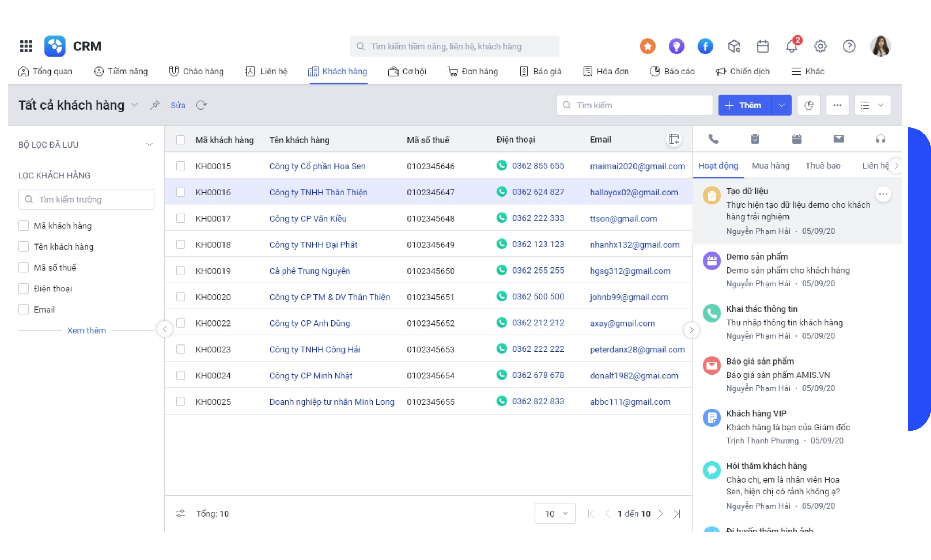This screenshot has height=560, width=931.
Task: Open the Khác menu
Action: tap(807, 71)
